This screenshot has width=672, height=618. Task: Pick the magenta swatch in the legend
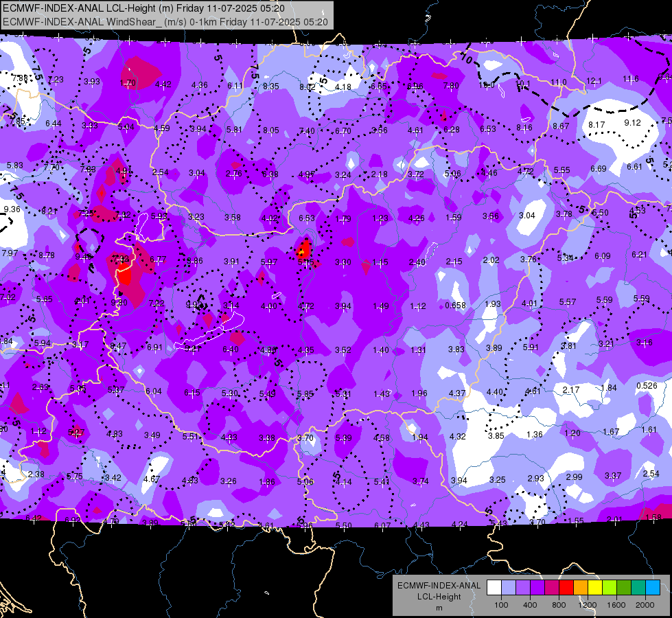[552, 588]
